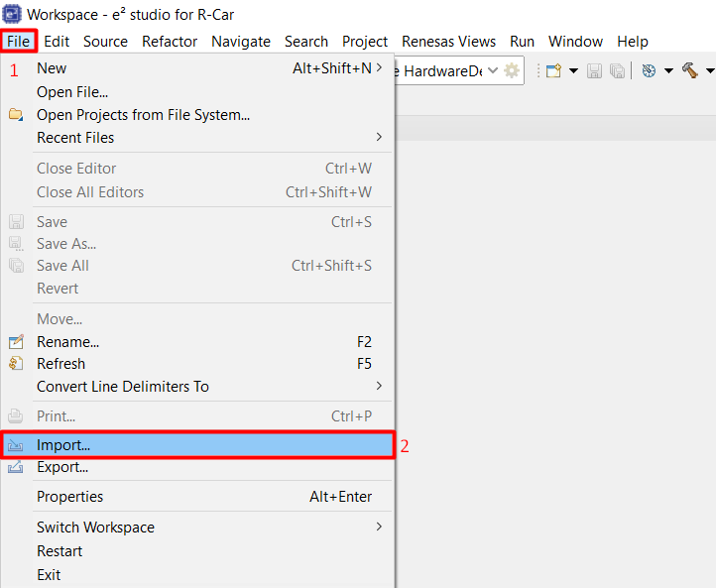
Task: Open Properties from the File menu
Action: pos(198,497)
